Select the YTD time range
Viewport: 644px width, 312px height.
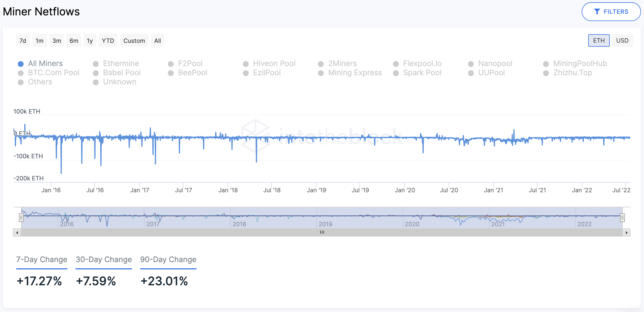click(x=108, y=41)
